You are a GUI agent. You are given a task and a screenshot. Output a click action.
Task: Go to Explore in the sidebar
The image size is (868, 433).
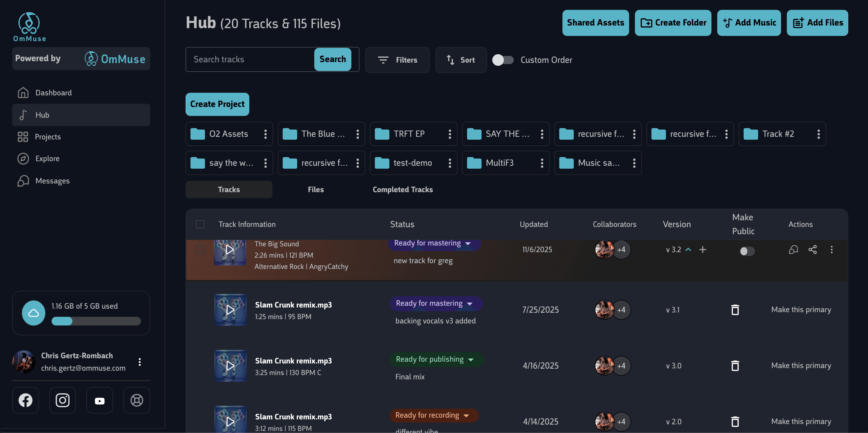[x=47, y=159]
